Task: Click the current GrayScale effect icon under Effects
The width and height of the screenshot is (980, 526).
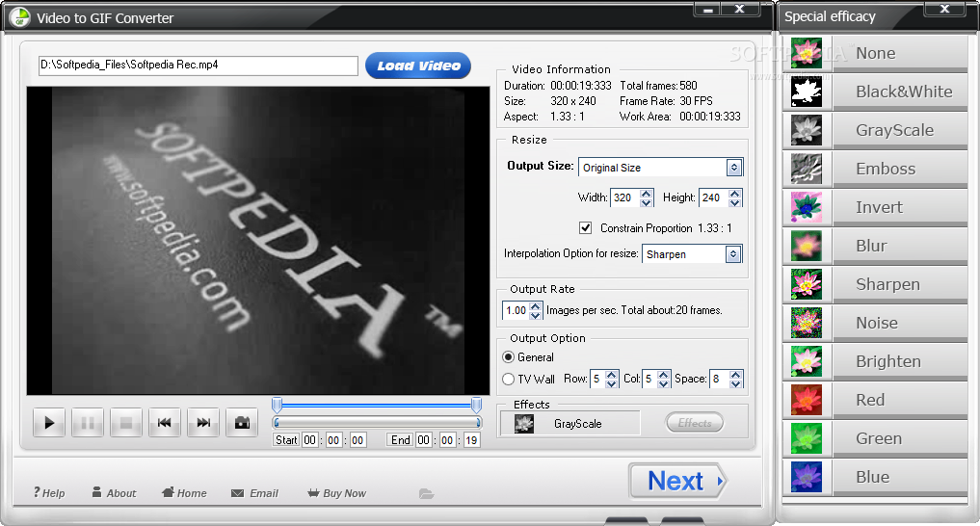Action: coord(524,424)
